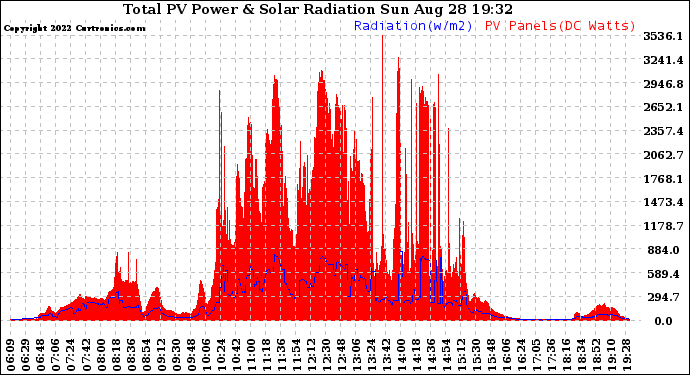This screenshot has width=690, height=375.
Task: Select the 16:06 time label
Action: tap(506, 355)
